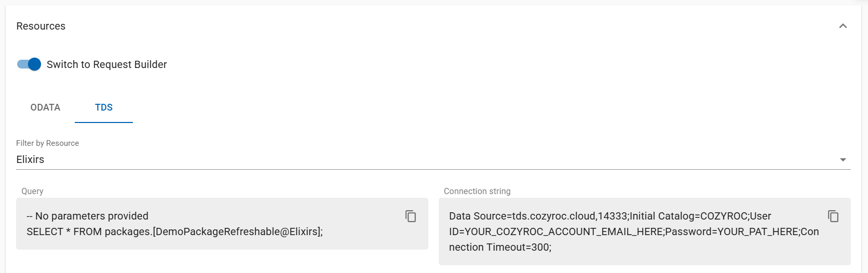Click the "nection Timeout=300;" text line
868x273 pixels.
click(500, 247)
